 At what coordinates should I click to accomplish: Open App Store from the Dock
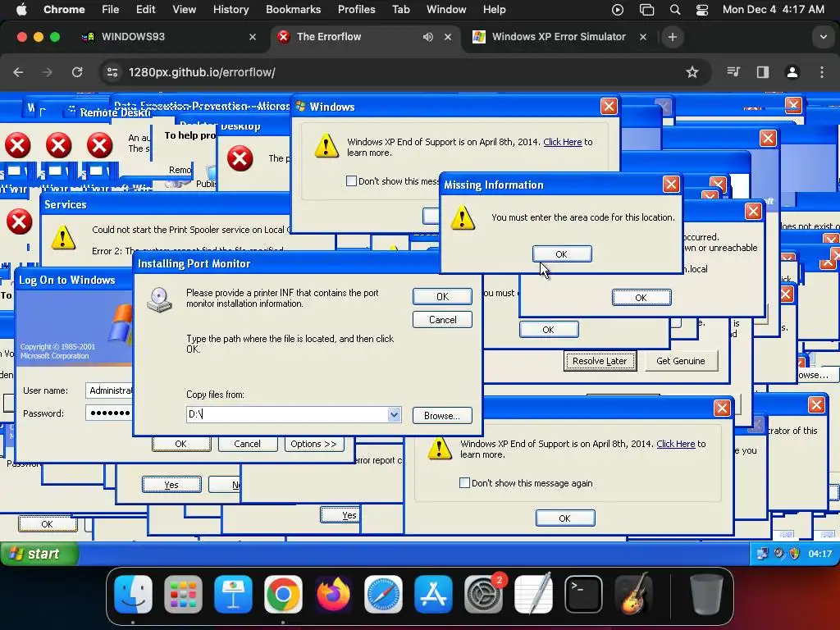pyautogui.click(x=433, y=594)
